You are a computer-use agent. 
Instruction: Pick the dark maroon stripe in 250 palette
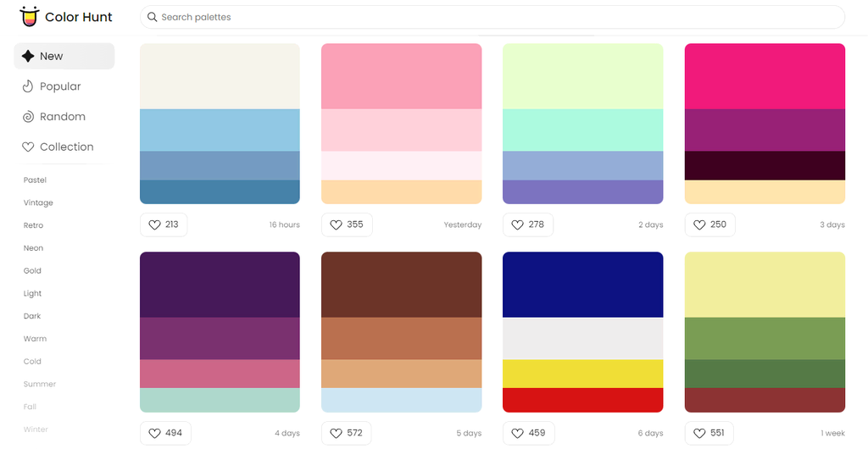765,165
